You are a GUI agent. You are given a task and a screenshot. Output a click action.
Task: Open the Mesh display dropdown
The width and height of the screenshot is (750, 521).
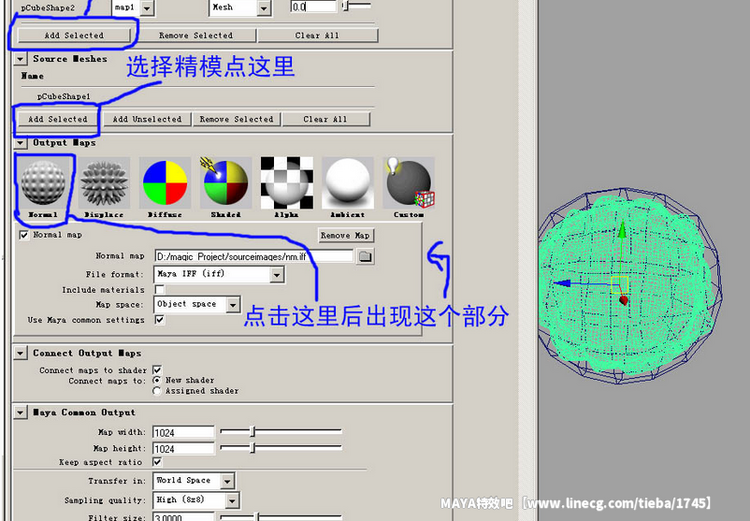264,8
